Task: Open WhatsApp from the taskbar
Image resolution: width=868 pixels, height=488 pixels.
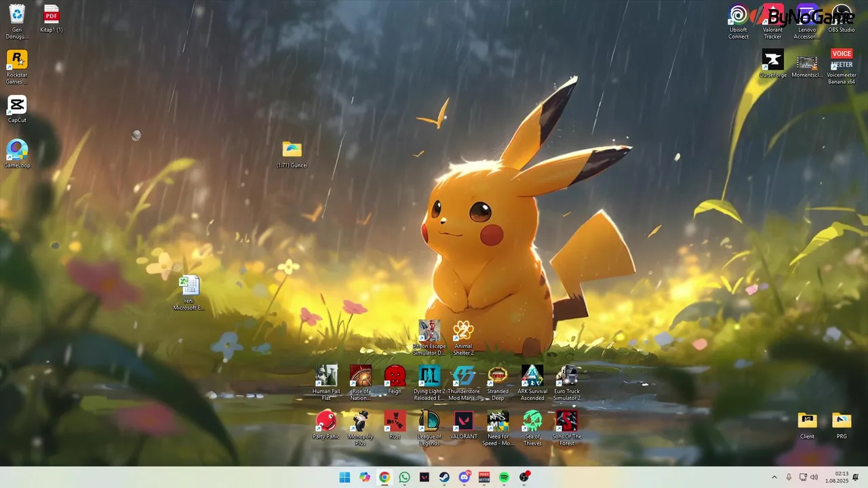Action: [405, 477]
